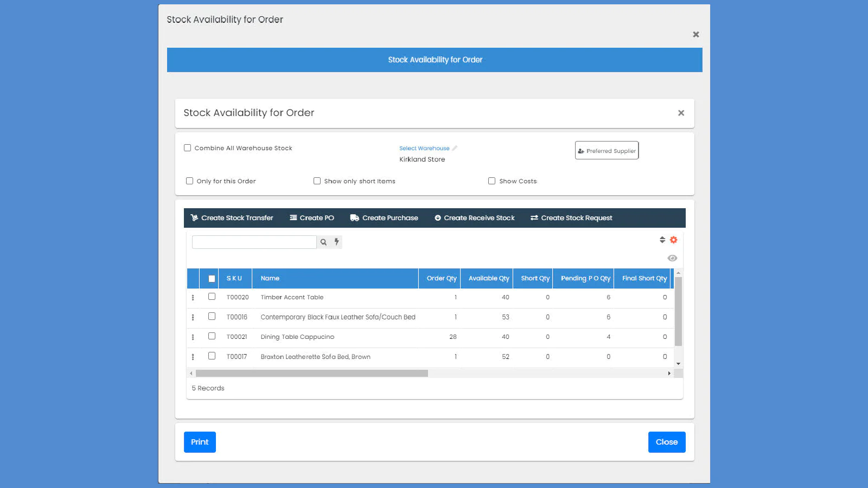Click the grid scroll right arrow
This screenshot has width=868, height=488.
669,373
